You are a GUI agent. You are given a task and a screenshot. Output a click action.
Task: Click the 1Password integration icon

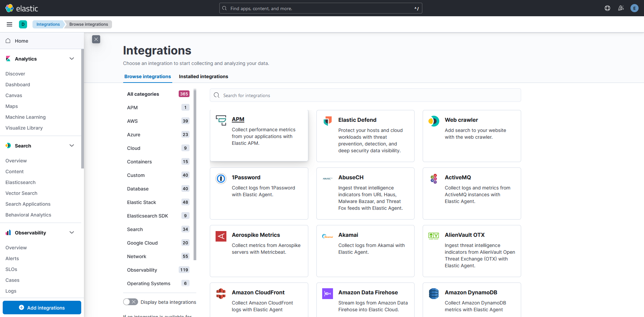221,178
